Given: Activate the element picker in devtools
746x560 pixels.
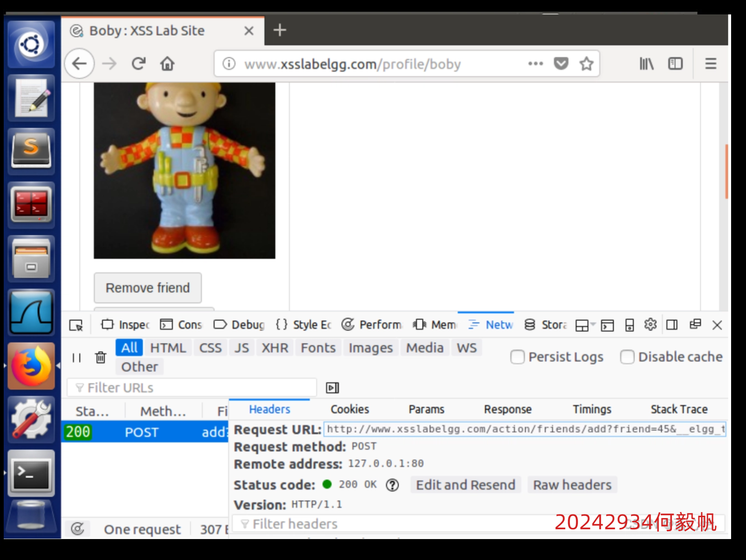Looking at the screenshot, I should tap(76, 325).
